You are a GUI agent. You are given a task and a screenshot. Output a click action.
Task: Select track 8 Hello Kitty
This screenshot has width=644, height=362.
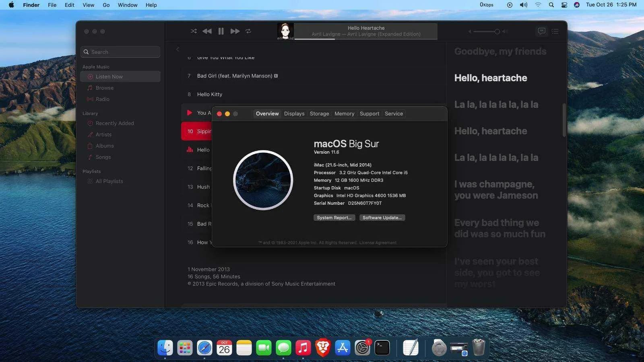[314, 94]
